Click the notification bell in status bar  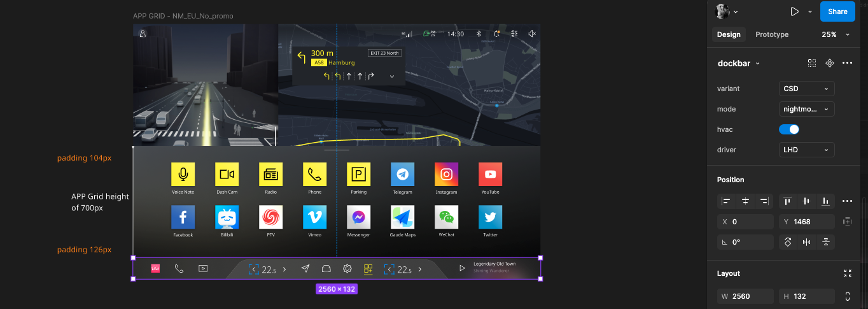tap(496, 33)
